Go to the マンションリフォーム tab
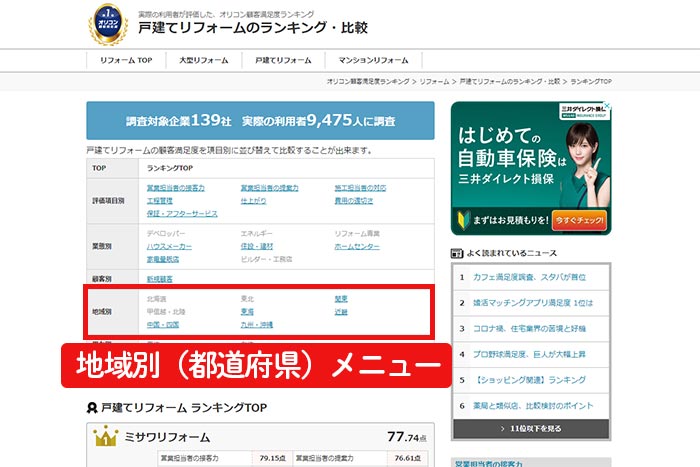 (x=373, y=60)
